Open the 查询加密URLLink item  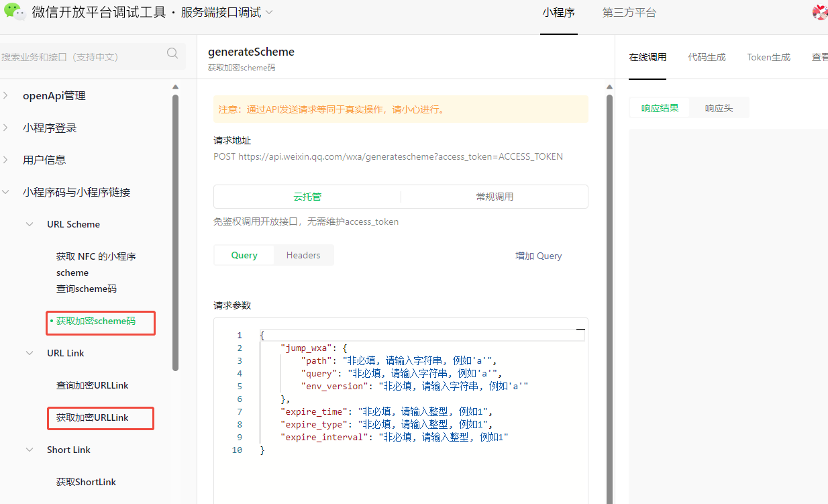(92, 385)
